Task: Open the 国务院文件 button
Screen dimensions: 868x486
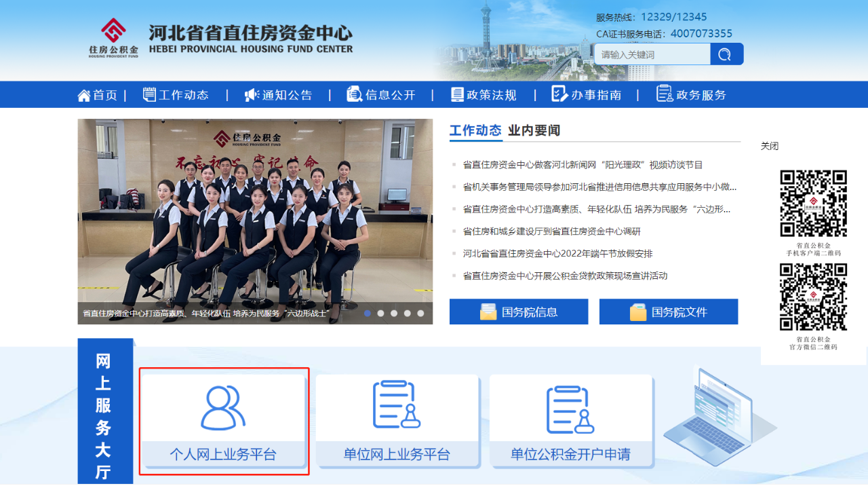Action: (x=669, y=312)
